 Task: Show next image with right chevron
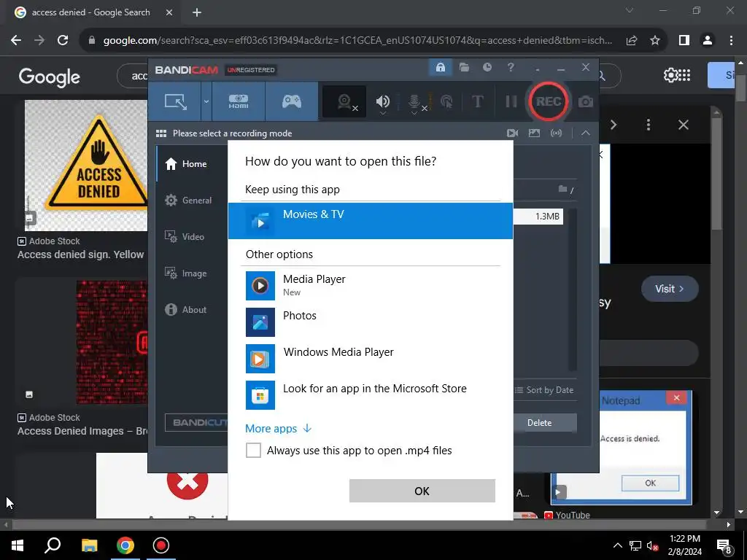(614, 125)
